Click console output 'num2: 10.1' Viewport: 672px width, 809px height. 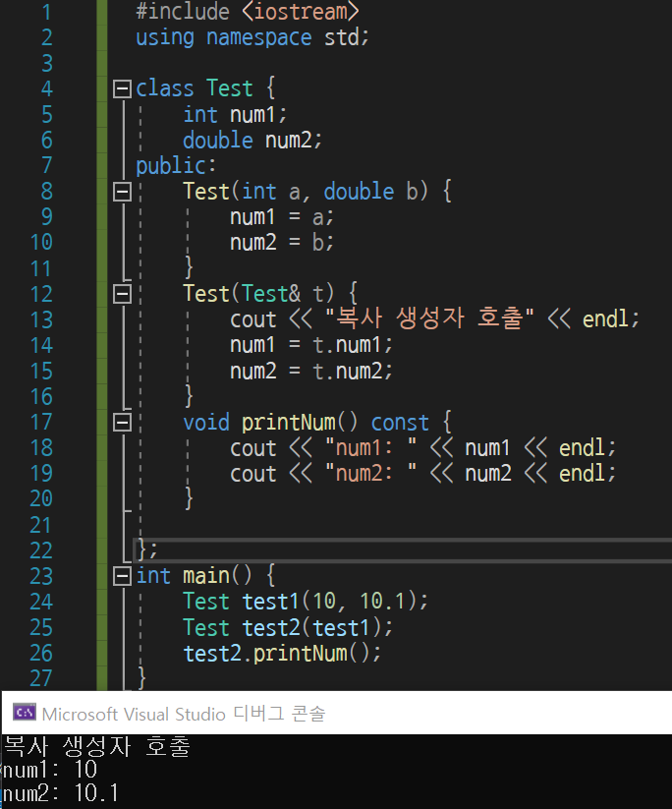pos(61,793)
